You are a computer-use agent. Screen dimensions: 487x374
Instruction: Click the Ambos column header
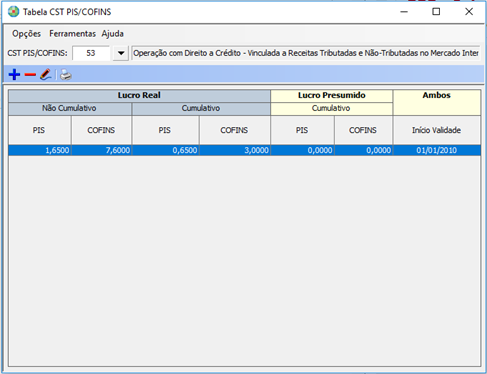click(437, 102)
